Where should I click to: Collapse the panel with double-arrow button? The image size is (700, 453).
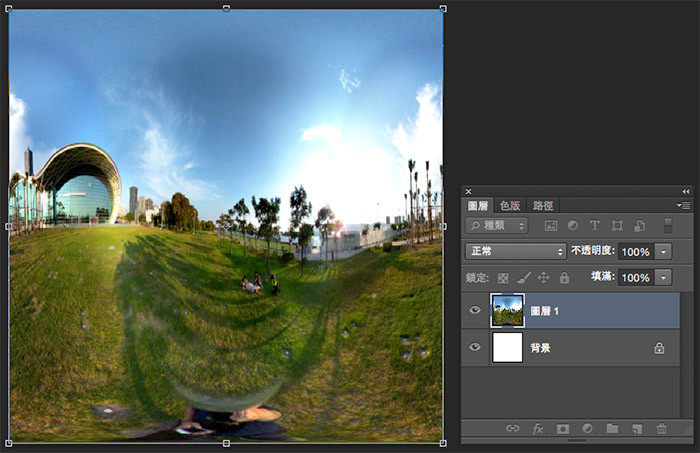coord(685,191)
